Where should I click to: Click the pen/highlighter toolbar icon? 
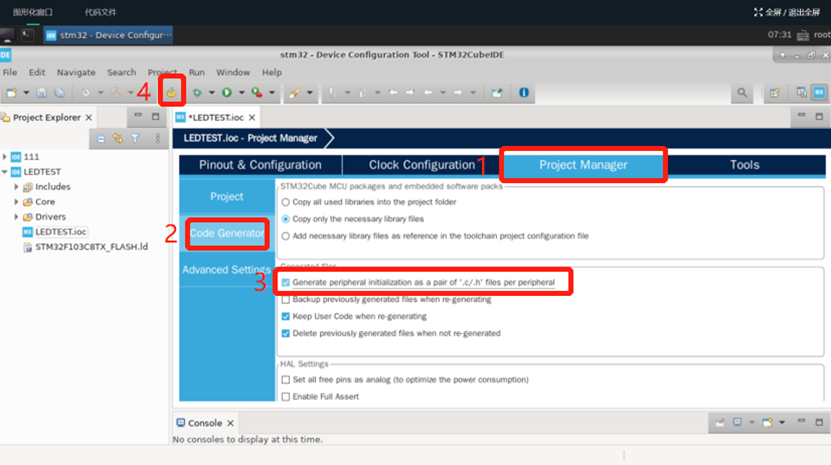[294, 93]
